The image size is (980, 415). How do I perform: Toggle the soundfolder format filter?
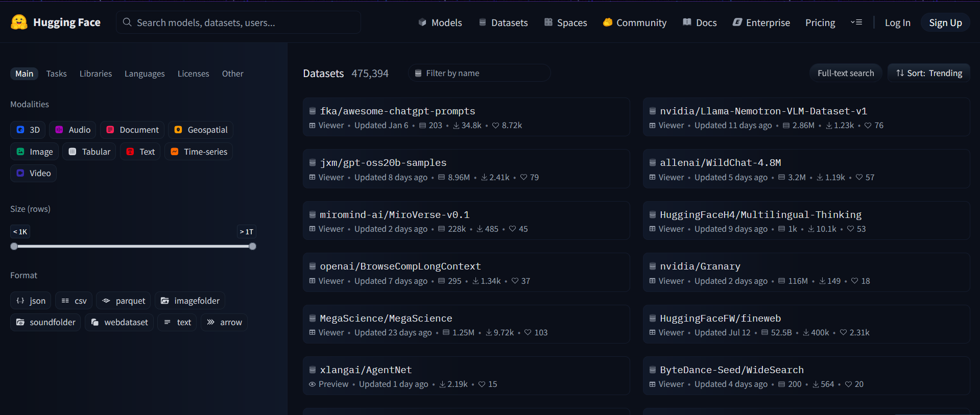45,322
